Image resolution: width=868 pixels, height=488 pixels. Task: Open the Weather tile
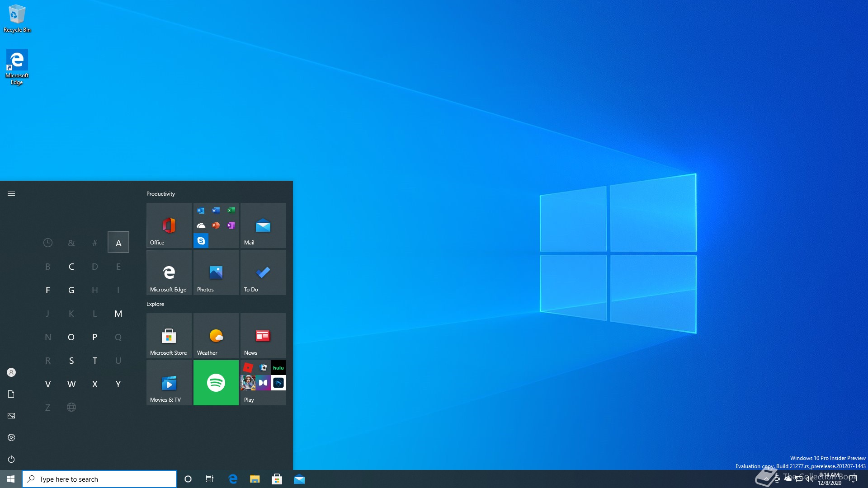216,336
